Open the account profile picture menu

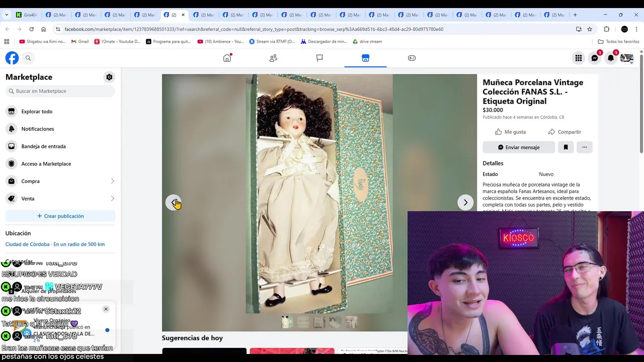pyautogui.click(x=627, y=58)
